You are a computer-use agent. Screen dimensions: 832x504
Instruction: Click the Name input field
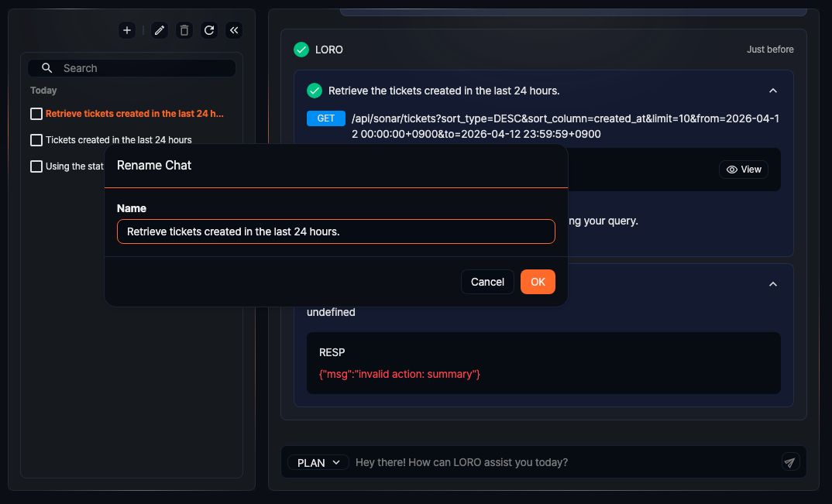(x=335, y=231)
